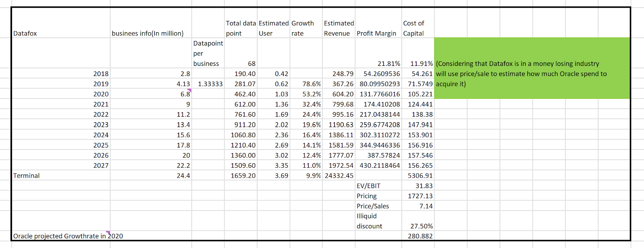Select the 1972.54 revenue cell
Image resolution: width=644 pixels, height=248 pixels.
point(339,165)
